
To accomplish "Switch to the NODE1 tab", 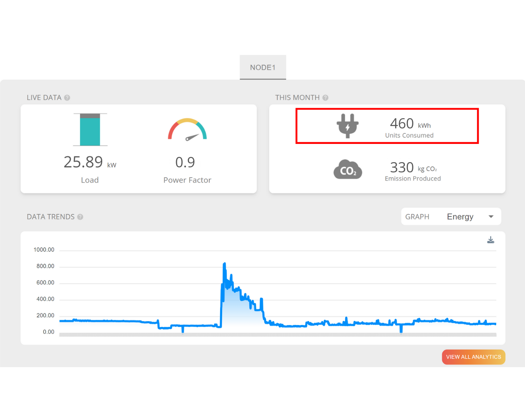I will tap(263, 67).
